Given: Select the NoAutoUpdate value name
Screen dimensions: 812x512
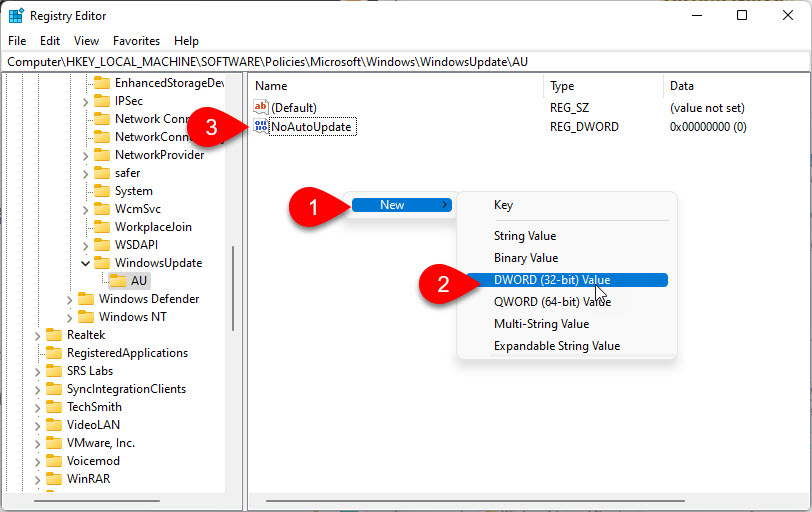Looking at the screenshot, I should [312, 127].
